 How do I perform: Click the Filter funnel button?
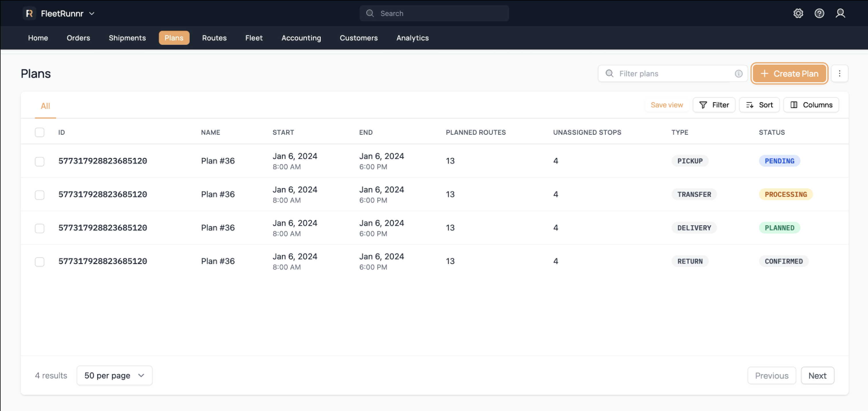point(714,105)
